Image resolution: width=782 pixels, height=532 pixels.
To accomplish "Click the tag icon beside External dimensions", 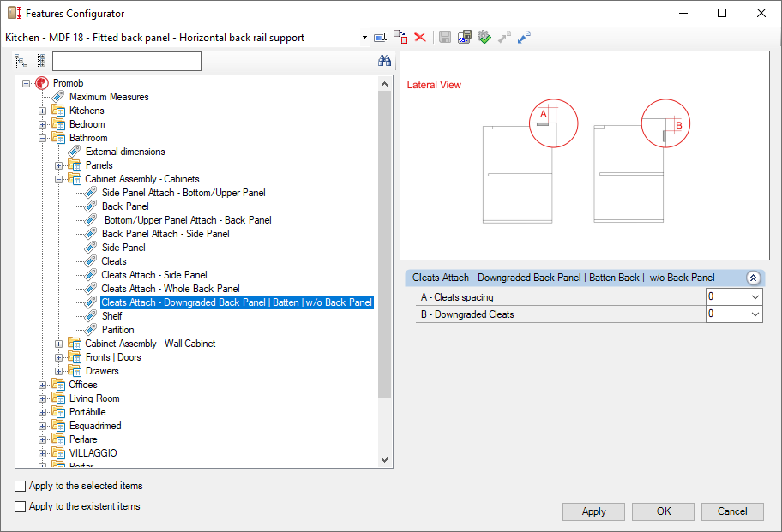I will tap(75, 152).
